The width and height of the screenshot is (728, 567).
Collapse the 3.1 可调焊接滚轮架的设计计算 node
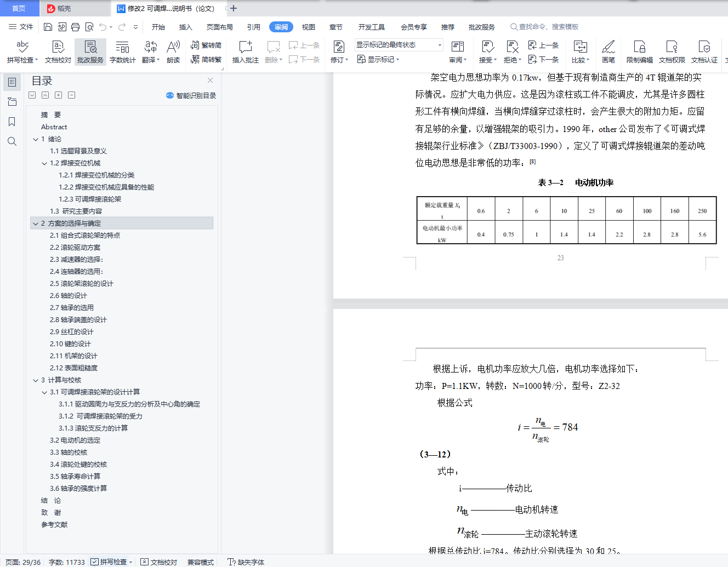[44, 392]
